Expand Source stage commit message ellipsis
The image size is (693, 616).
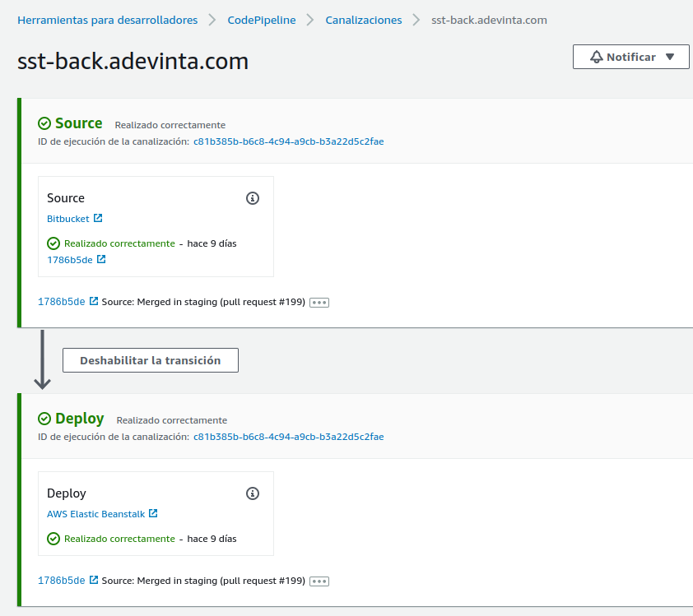319,303
